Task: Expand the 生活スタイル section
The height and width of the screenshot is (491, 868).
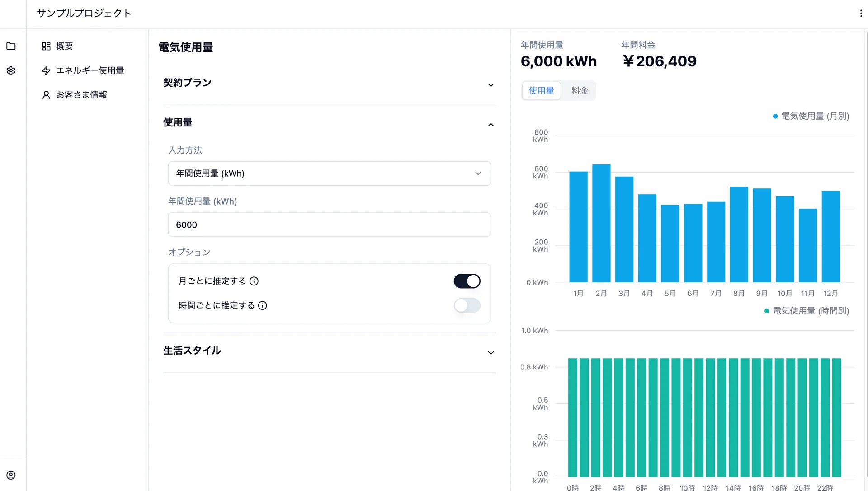Action: (329, 352)
